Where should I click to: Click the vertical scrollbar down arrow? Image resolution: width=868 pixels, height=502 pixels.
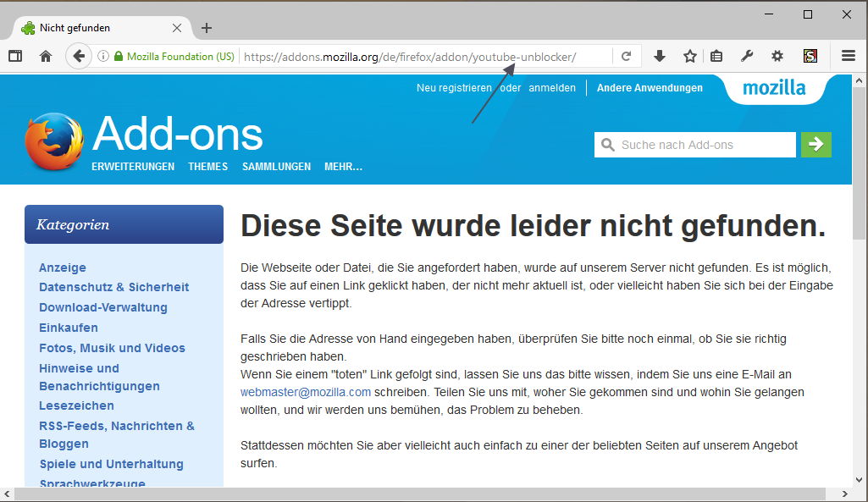coord(860,480)
